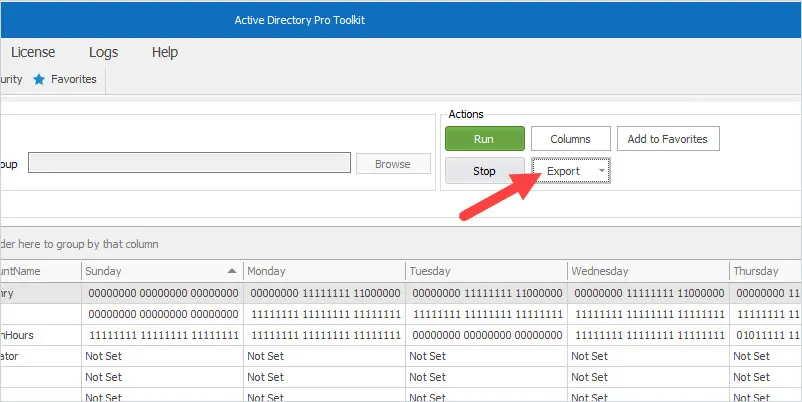Select 'ator' row Sunday Not Set cell
Screen dimensions: 802x402
[x=162, y=356]
